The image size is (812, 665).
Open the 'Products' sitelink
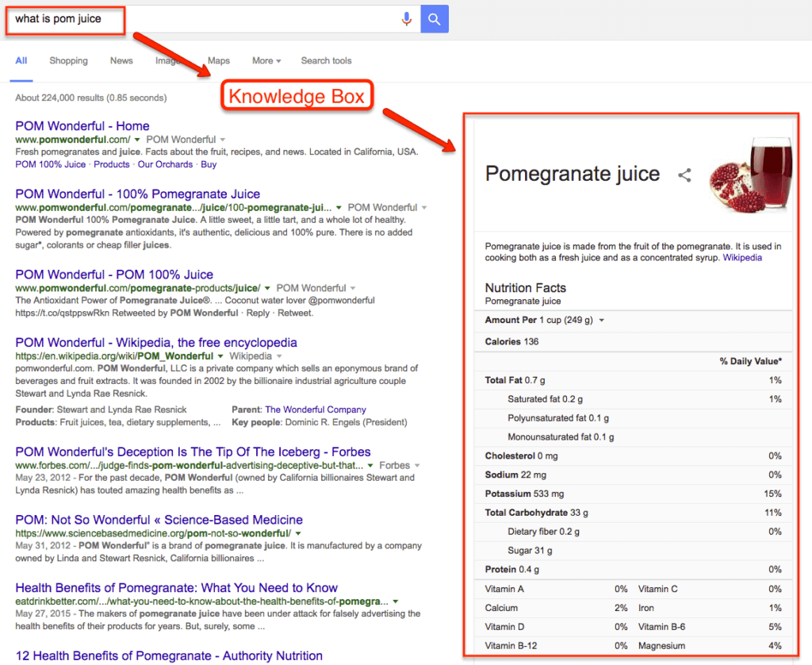tap(111, 164)
